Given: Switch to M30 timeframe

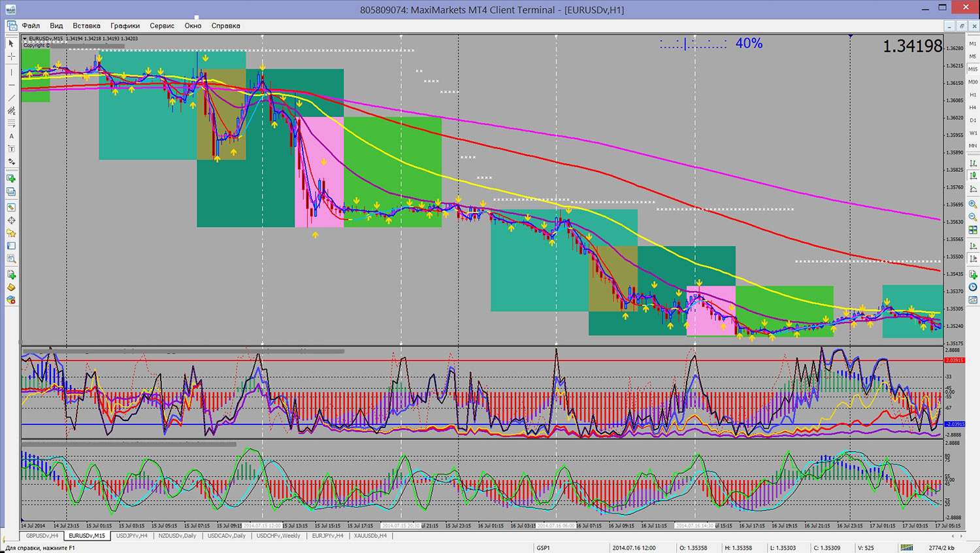Looking at the screenshot, I should click(x=973, y=82).
